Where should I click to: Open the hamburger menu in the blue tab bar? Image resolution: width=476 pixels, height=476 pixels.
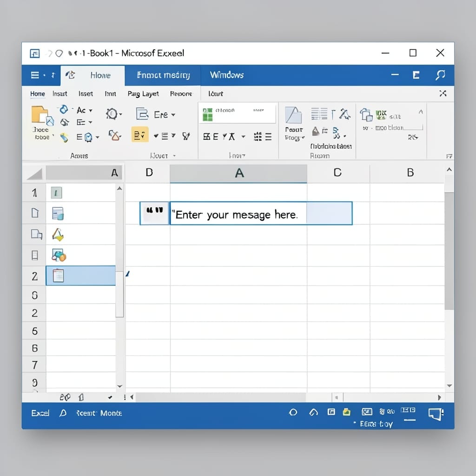(35, 75)
